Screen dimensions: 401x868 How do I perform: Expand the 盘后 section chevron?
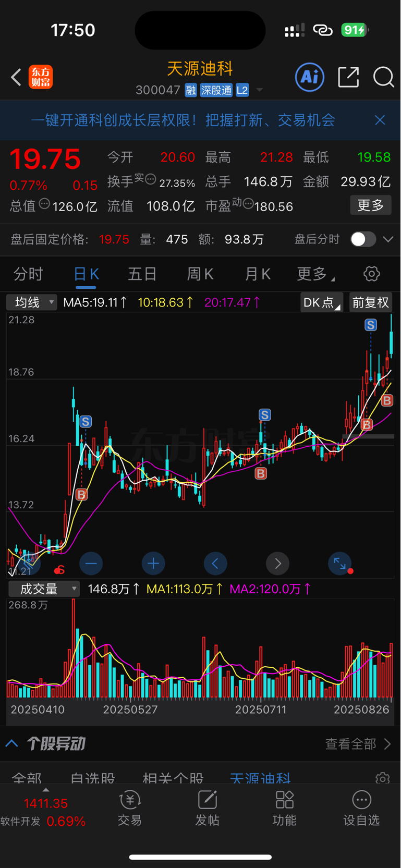[388, 239]
